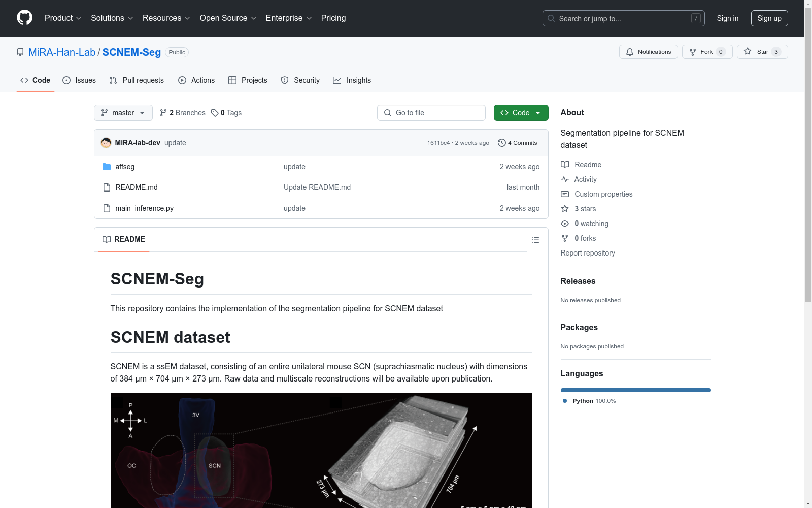The width and height of the screenshot is (812, 508).
Task: Click the Python 100.0% language label
Action: point(594,401)
